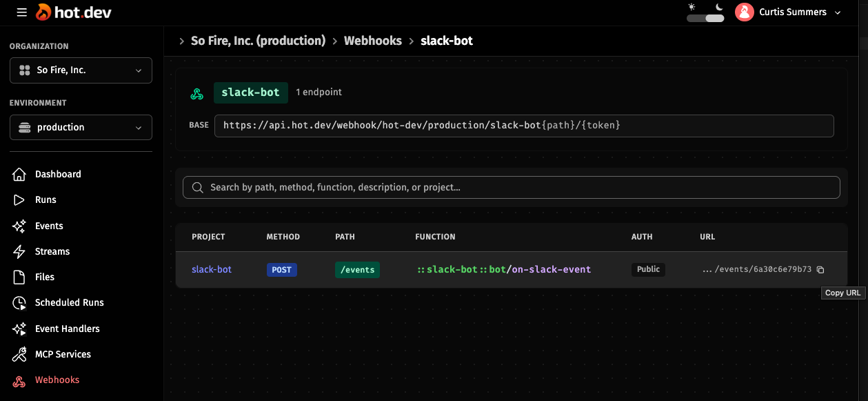Click the endpoint search field
Image resolution: width=868 pixels, height=401 pixels.
[x=512, y=187]
